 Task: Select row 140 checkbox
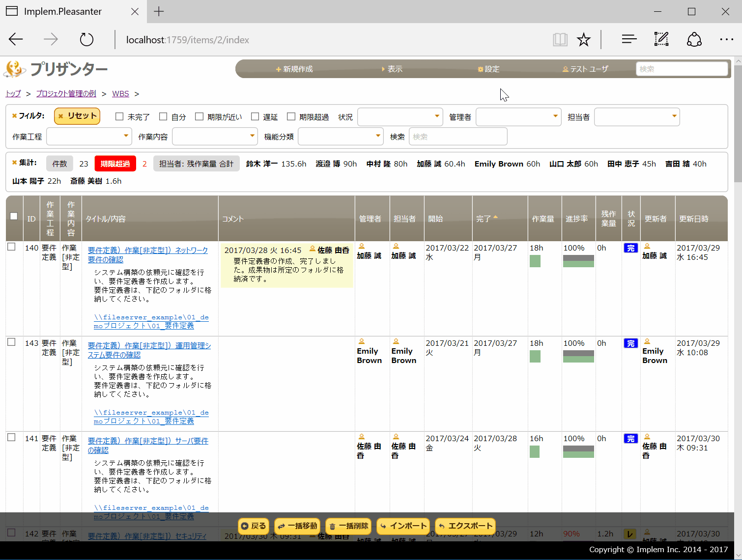click(11, 247)
